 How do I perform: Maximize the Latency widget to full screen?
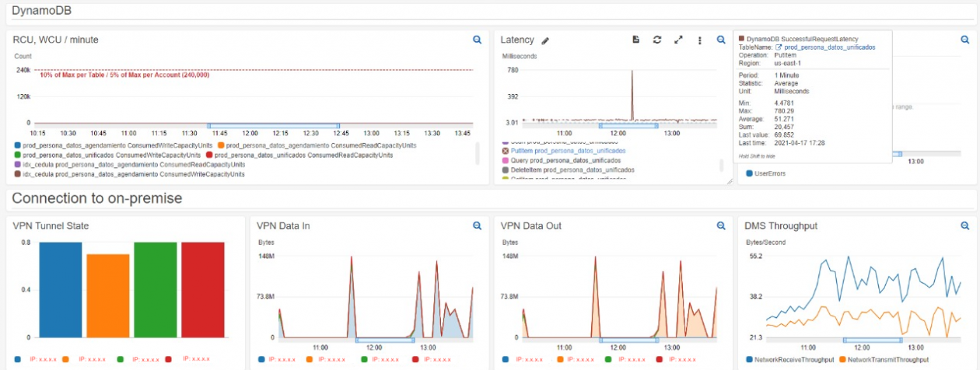click(x=678, y=40)
